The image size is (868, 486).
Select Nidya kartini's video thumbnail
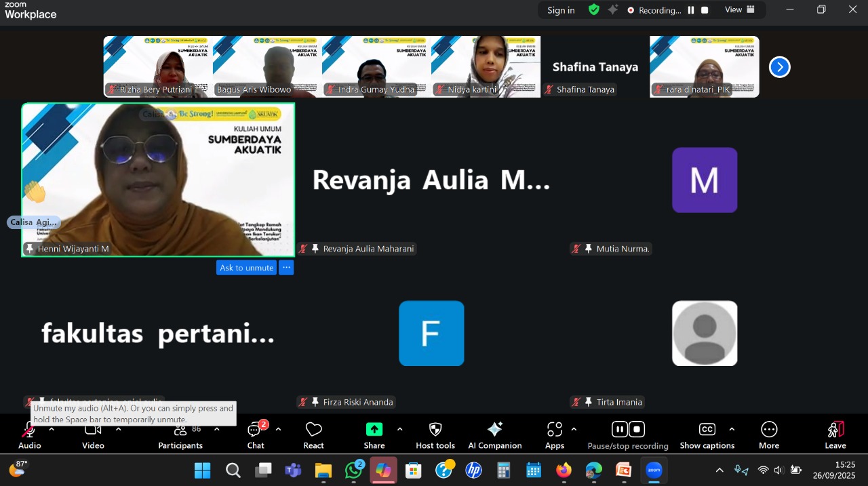tap(486, 66)
